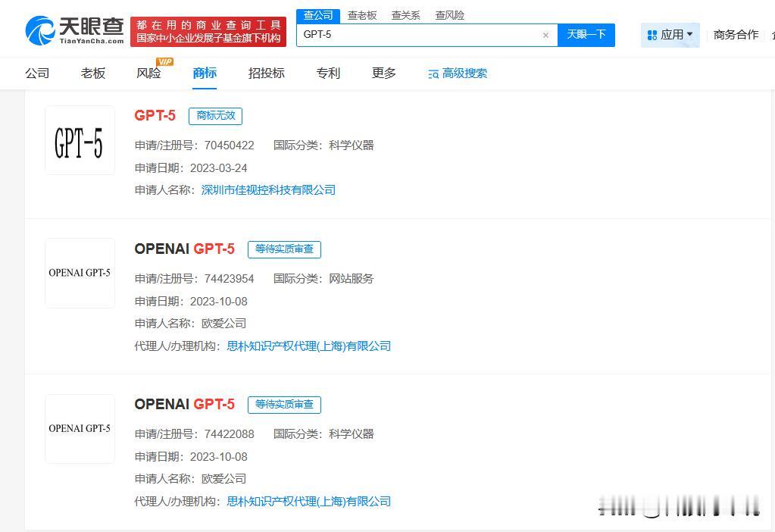Select the 查公司 search tab
775x532 pixels.
pos(318,16)
